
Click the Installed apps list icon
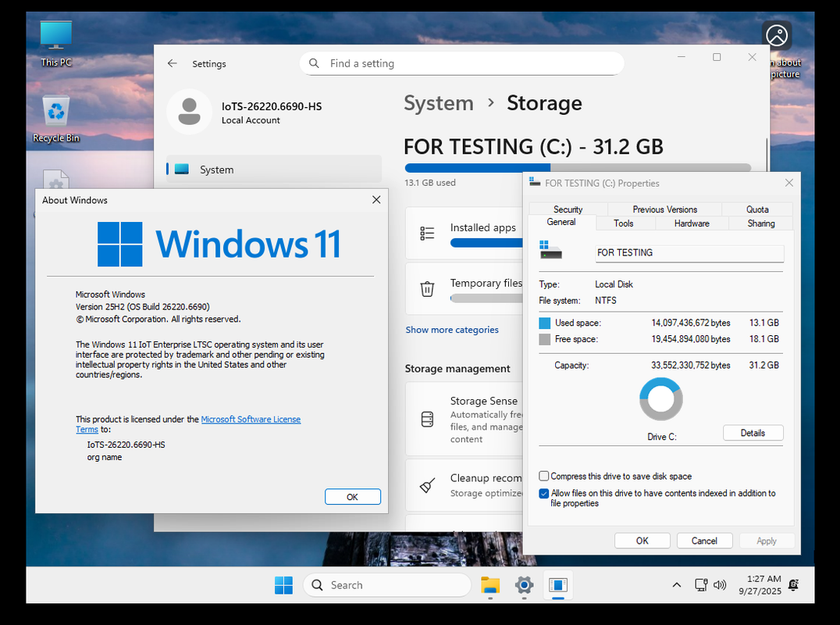coord(427,233)
